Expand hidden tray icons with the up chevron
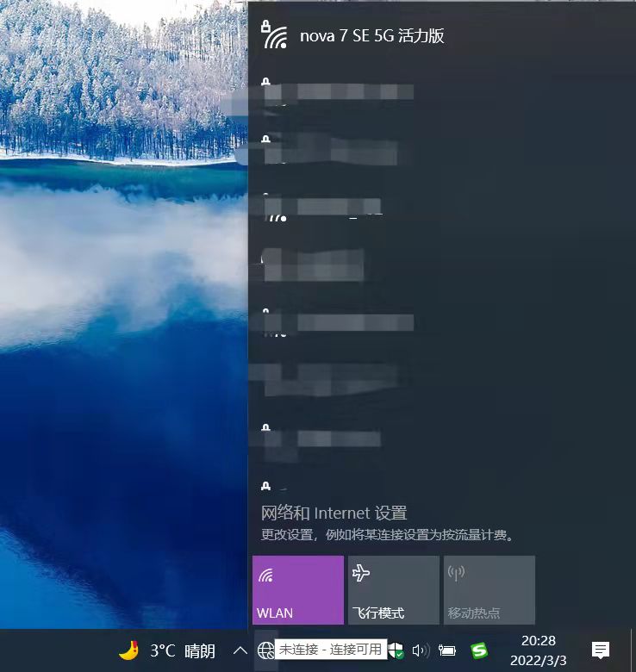636x672 pixels. click(x=240, y=650)
